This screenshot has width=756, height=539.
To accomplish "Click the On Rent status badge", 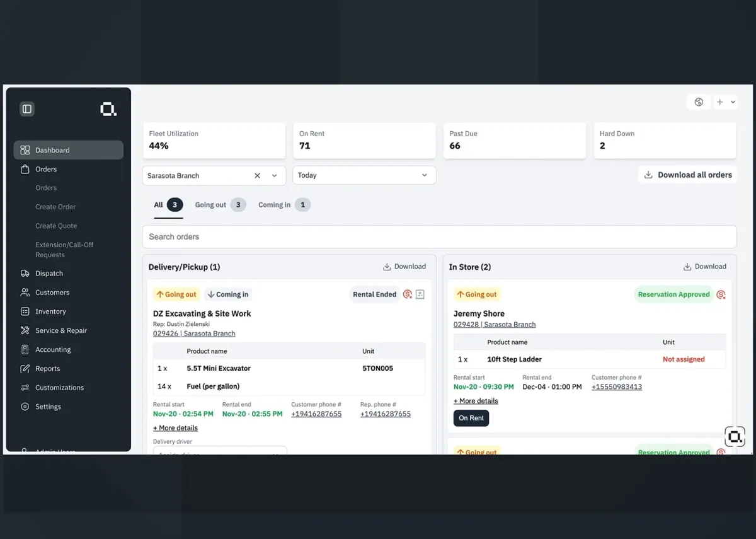I will (x=471, y=418).
